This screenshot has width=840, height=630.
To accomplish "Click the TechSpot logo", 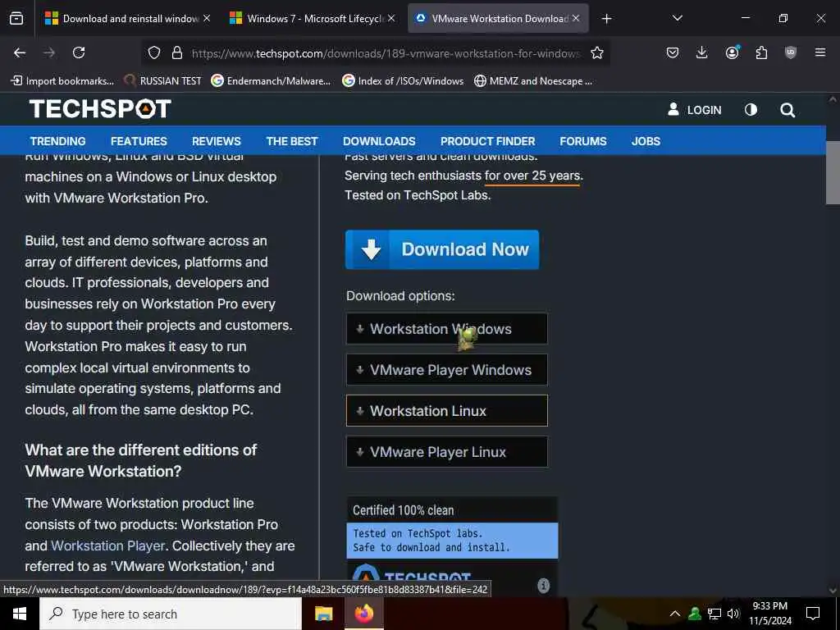I will 100,109.
